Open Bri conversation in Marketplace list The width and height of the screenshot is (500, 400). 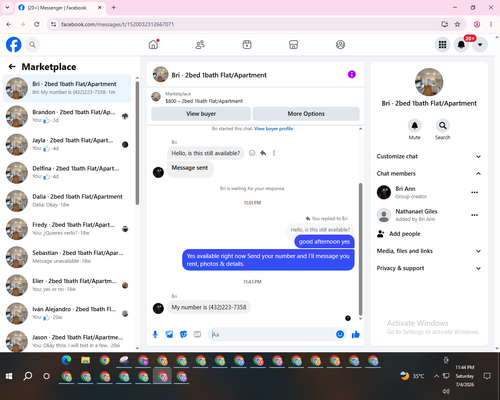pyautogui.click(x=67, y=88)
